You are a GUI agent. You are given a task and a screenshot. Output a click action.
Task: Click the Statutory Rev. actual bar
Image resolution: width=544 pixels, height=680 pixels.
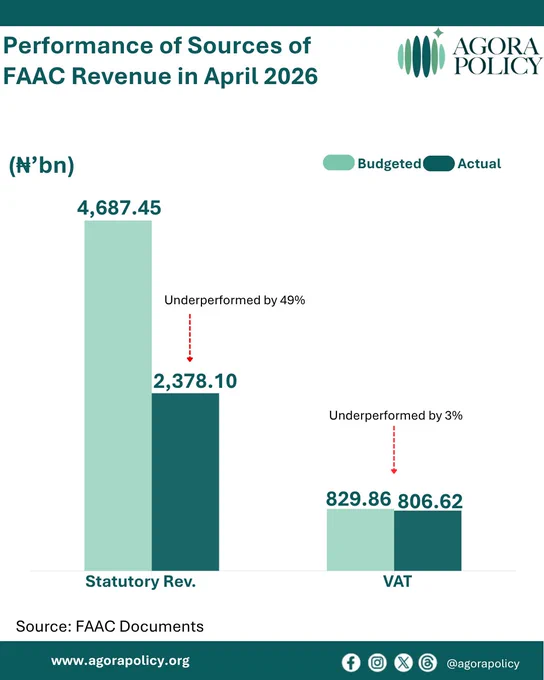coord(185,482)
